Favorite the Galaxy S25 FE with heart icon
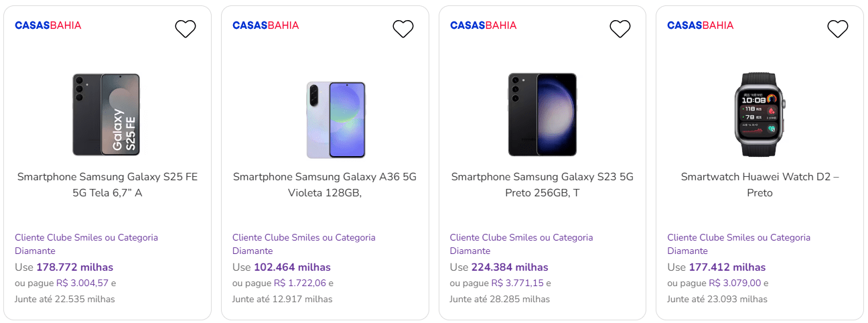The height and width of the screenshot is (323, 868). (x=186, y=29)
